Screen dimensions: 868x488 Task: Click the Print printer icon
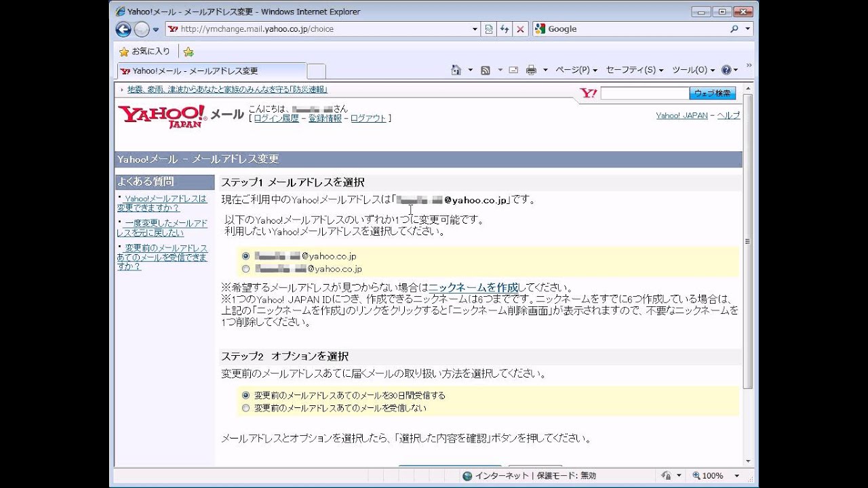531,70
